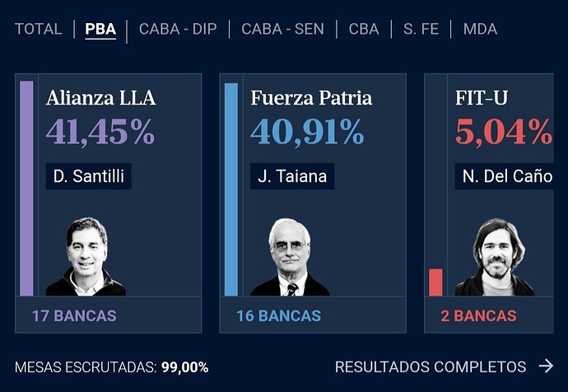Click the N. Del Caño name label
The image size is (568, 392).
[504, 175]
